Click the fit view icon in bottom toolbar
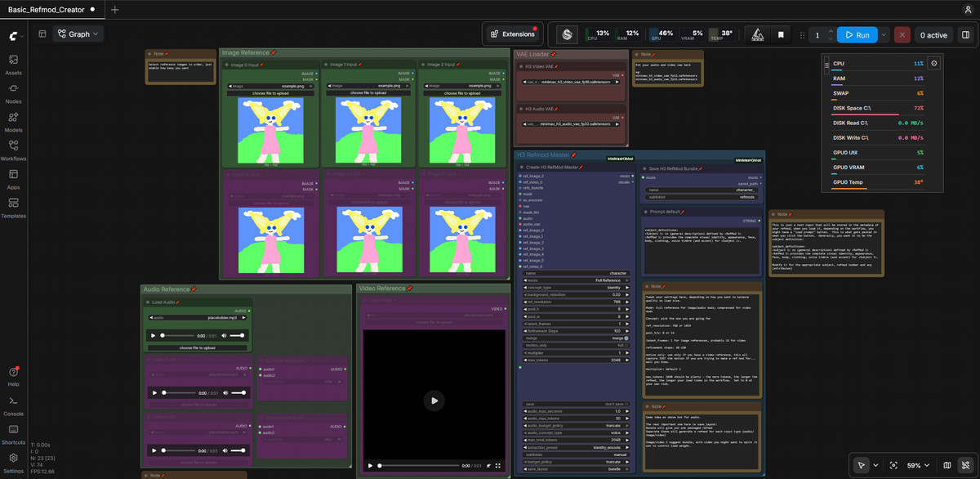Image resolution: width=980 pixels, height=479 pixels. [x=893, y=465]
